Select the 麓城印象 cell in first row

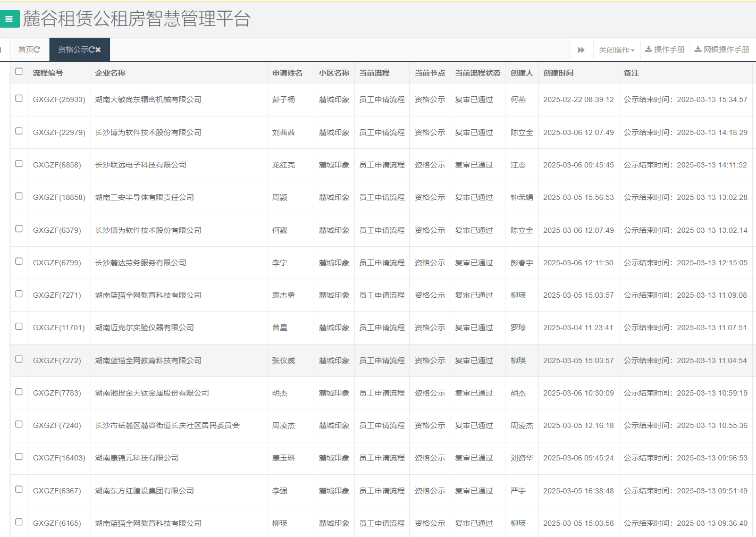click(334, 99)
